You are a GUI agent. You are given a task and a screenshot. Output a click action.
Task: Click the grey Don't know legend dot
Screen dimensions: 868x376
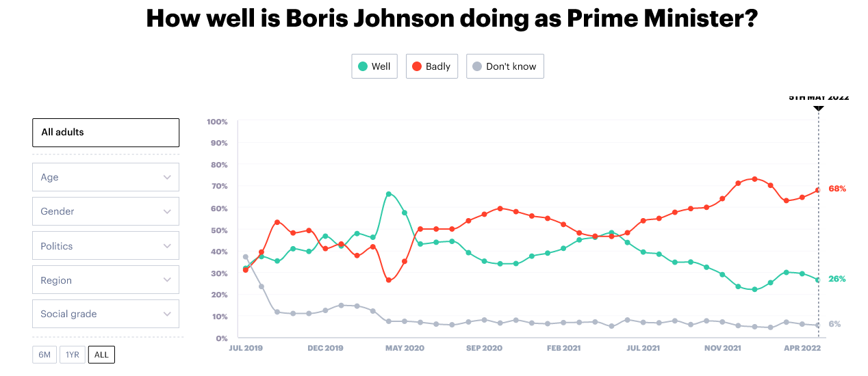pos(476,66)
